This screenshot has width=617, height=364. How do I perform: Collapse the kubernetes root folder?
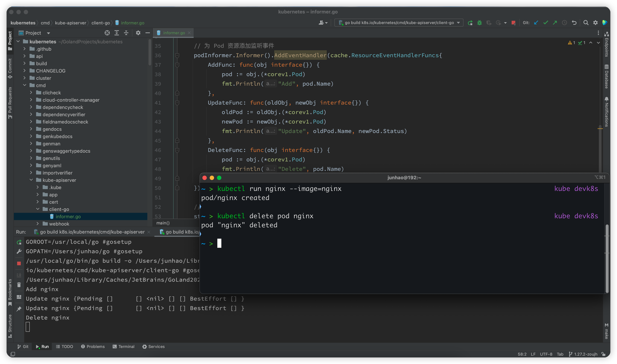[18, 42]
